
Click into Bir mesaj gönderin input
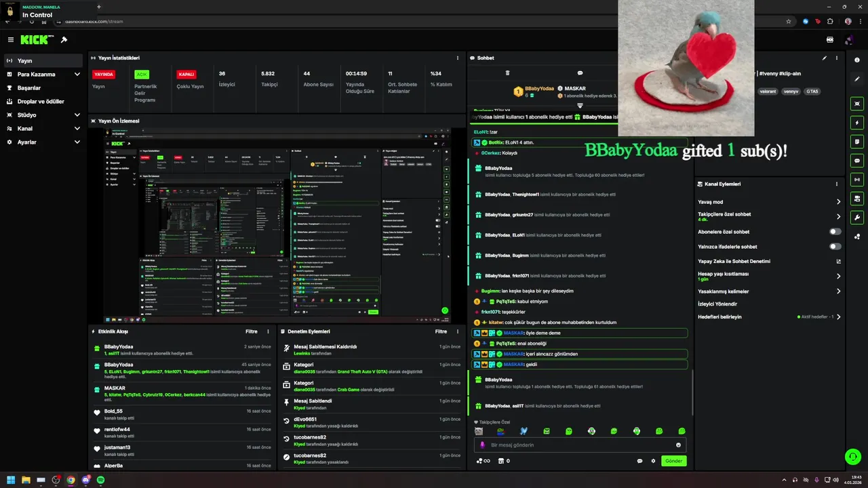coord(580,445)
